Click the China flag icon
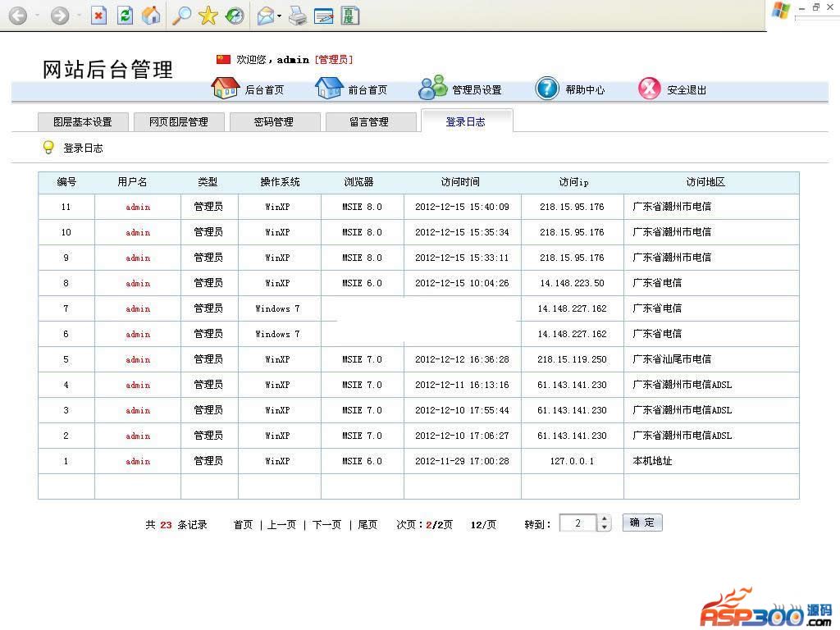Viewport: 840px width, 630px height. [x=223, y=59]
